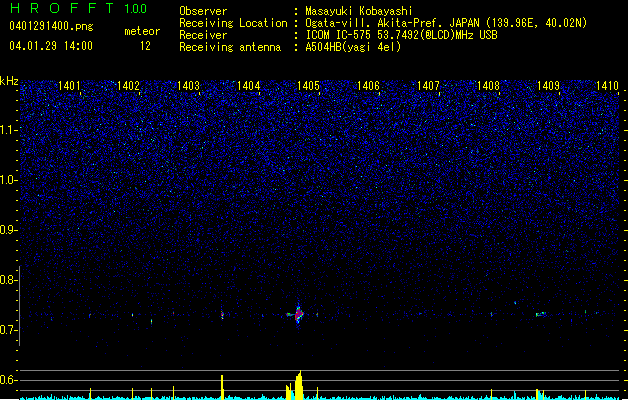Click the Receiving antenna label
Screen dimensions: 629x400
(x=230, y=47)
